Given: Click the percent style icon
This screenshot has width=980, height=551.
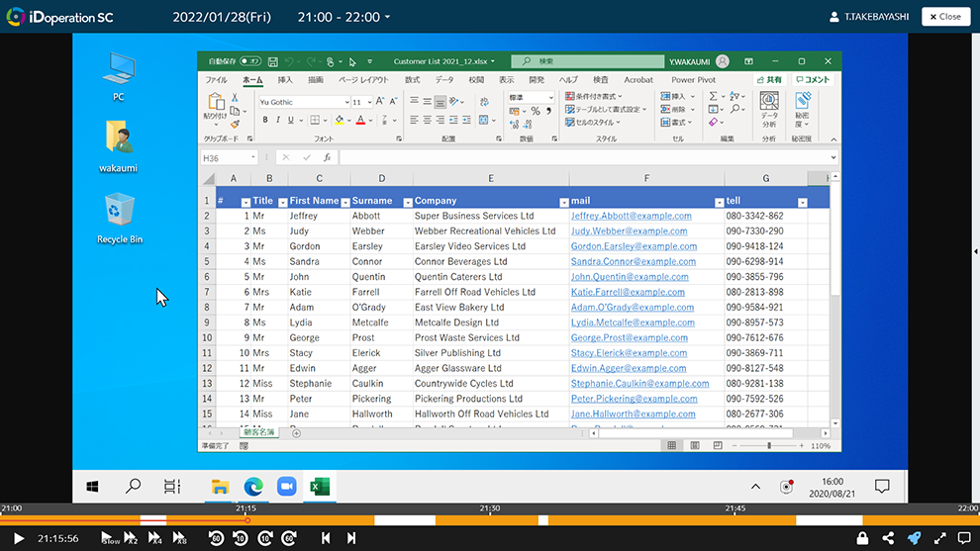Looking at the screenshot, I should [536, 111].
